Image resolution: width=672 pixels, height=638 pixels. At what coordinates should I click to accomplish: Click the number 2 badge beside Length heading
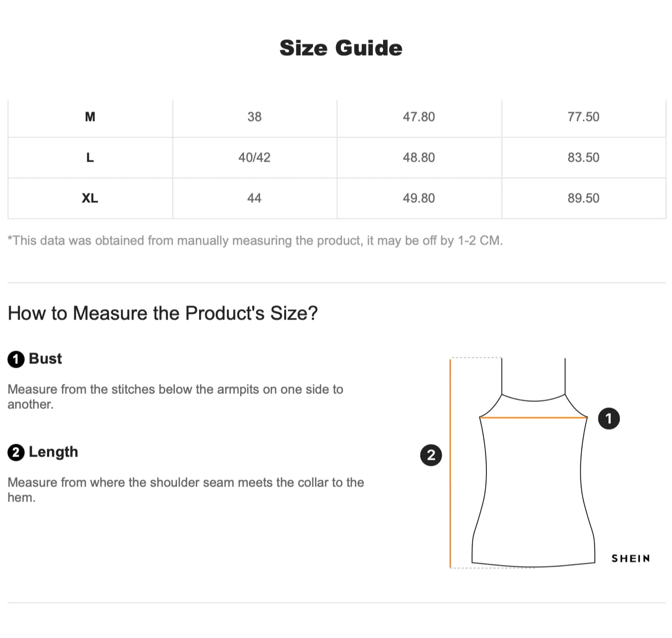16,453
